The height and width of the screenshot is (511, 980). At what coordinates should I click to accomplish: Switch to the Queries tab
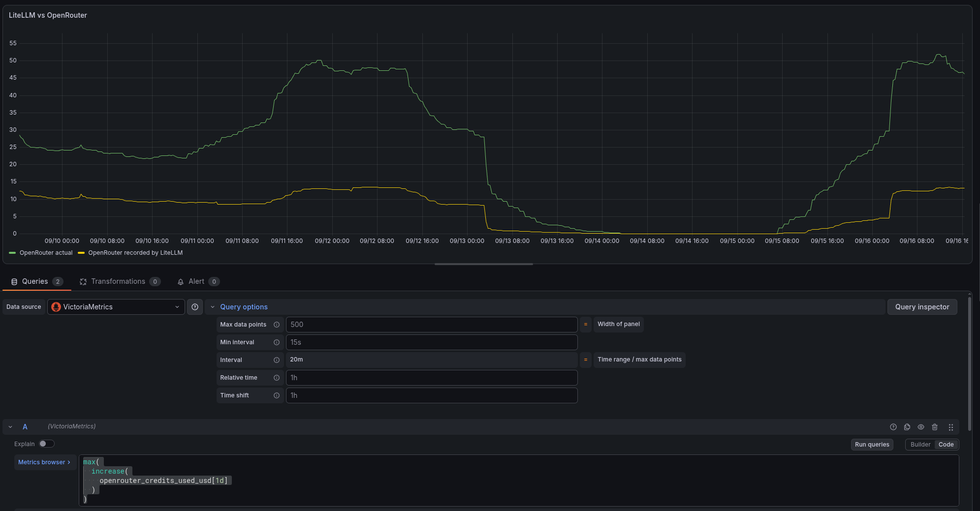[x=37, y=282]
